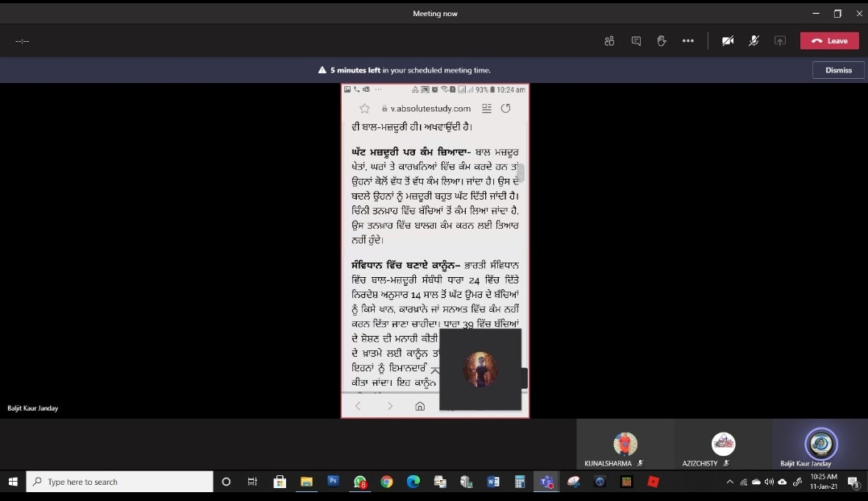
Task: Click the shared page scrollbar handle
Action: pos(521,172)
